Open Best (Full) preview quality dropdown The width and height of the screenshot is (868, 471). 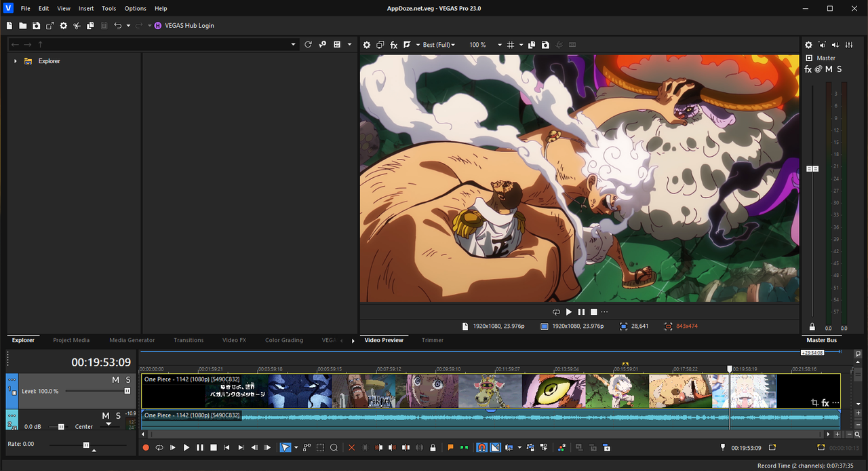tap(438, 45)
